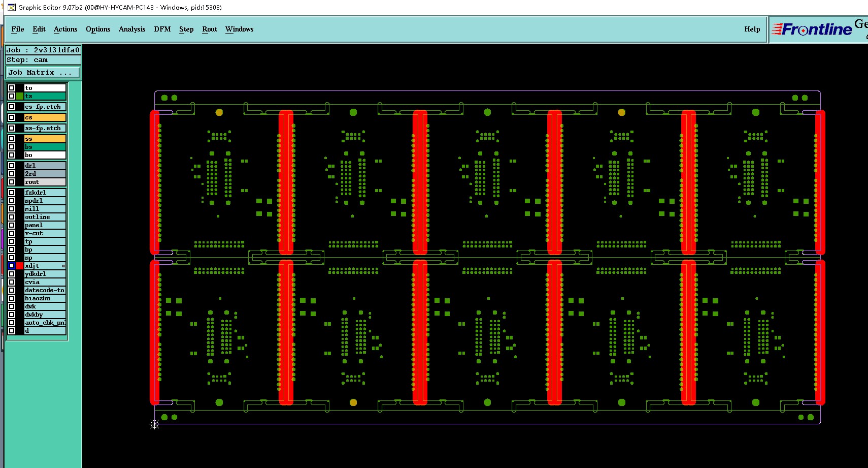Toggle the 'ts' layer checkbox
This screenshot has width=868, height=468.
12,96
